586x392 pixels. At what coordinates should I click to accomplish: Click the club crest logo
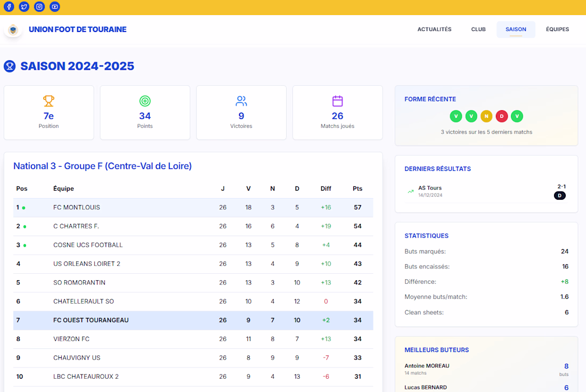pyautogui.click(x=13, y=29)
